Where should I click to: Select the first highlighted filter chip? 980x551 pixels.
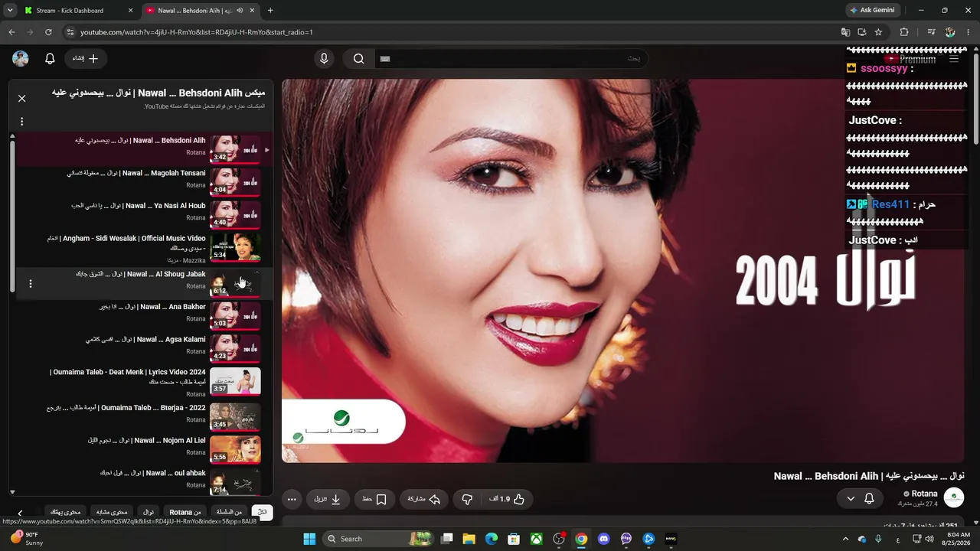[x=263, y=512]
